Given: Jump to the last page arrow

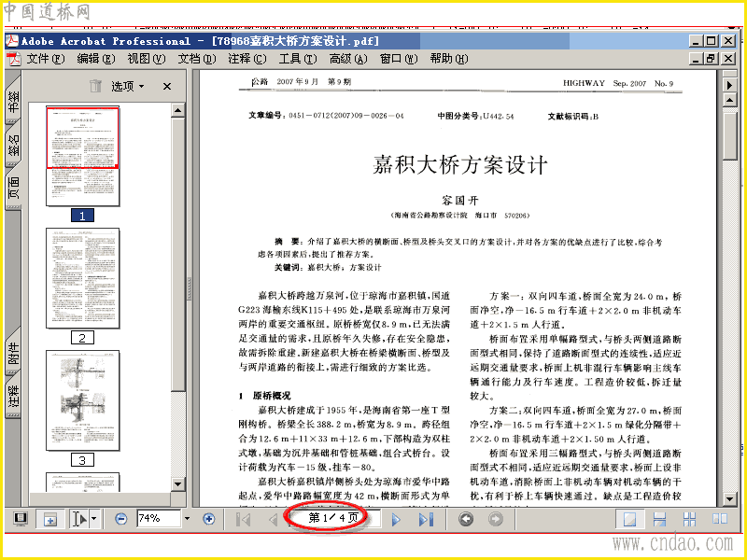Looking at the screenshot, I should tap(426, 519).
